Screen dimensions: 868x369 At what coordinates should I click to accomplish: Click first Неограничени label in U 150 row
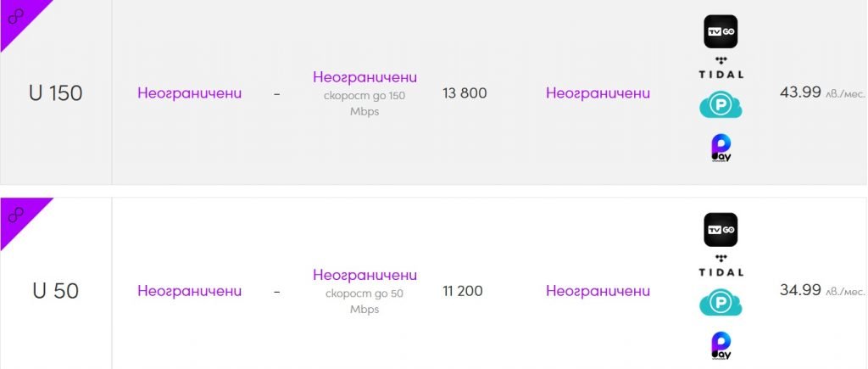189,93
